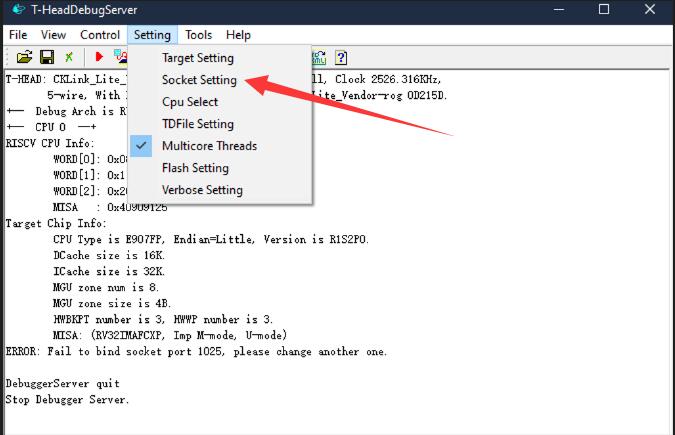
Task: Maximize the T-HeadDebugServer window
Action: pos(604,9)
